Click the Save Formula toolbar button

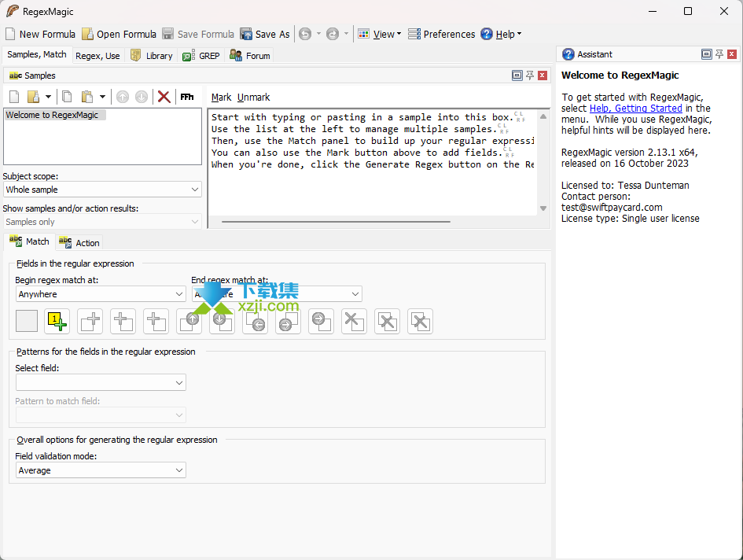[x=198, y=34]
